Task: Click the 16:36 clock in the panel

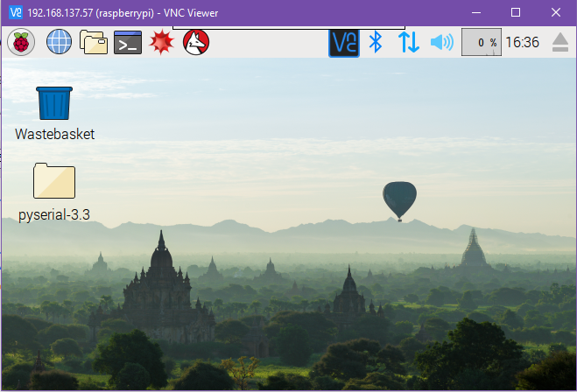Action: tap(522, 42)
